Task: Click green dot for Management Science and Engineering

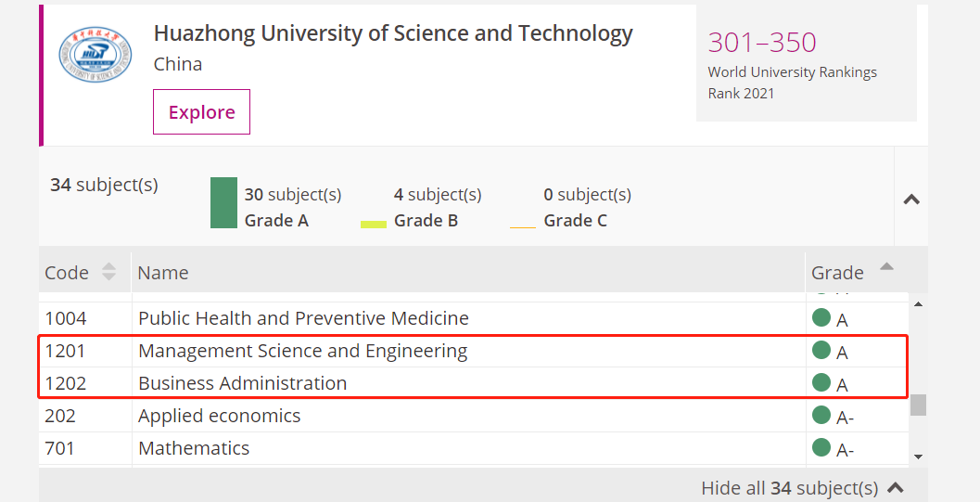Action: pos(821,350)
